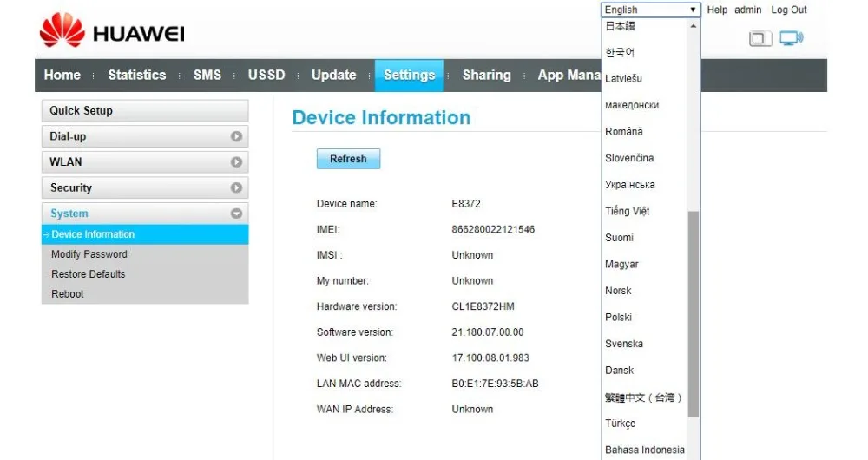868x460 pixels.
Task: Expand the WLAN section arrow
Action: click(236, 162)
